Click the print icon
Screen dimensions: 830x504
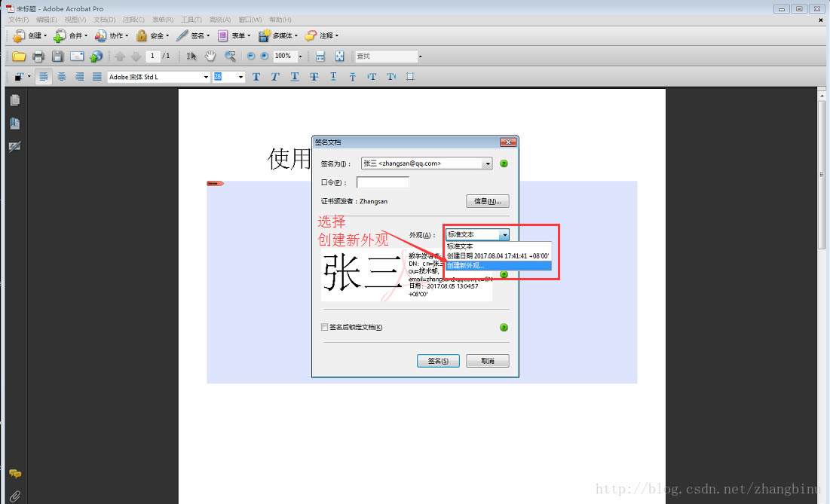38,56
